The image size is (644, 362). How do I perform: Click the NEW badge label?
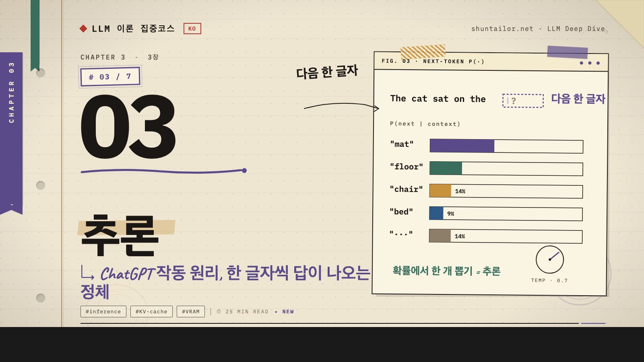(288, 312)
